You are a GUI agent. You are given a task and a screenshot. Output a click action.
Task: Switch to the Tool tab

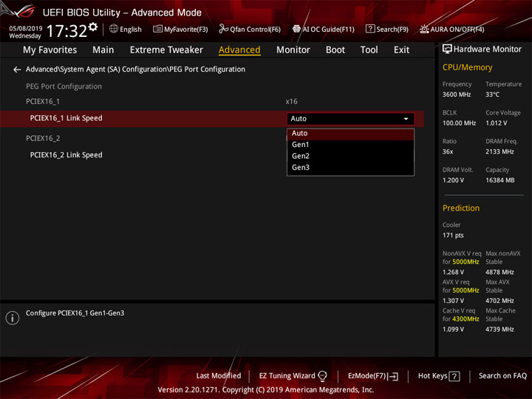click(369, 50)
